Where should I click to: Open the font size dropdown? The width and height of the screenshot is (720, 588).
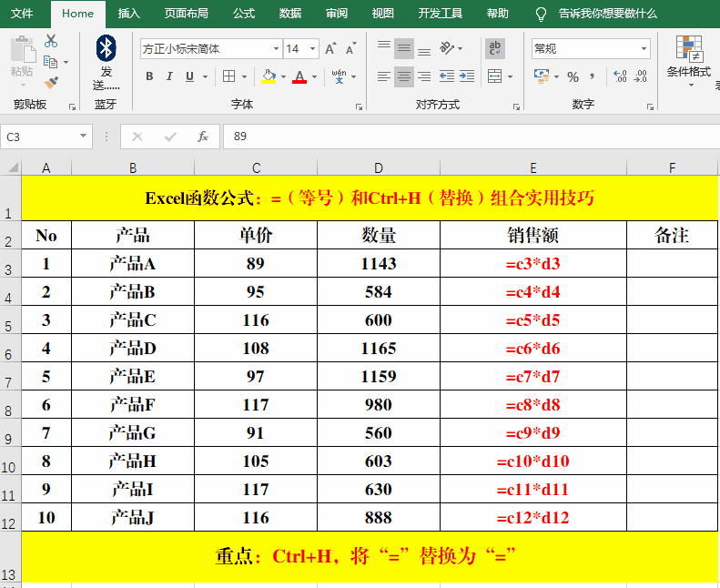[312, 48]
